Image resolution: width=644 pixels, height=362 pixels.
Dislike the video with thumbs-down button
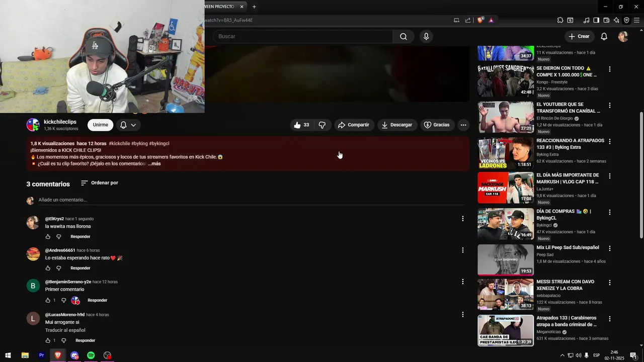(x=323, y=125)
